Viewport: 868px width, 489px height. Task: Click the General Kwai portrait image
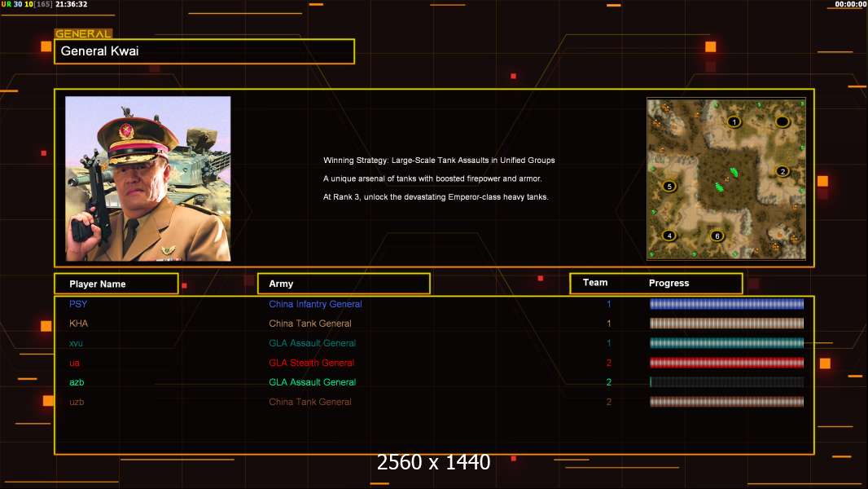pos(147,178)
